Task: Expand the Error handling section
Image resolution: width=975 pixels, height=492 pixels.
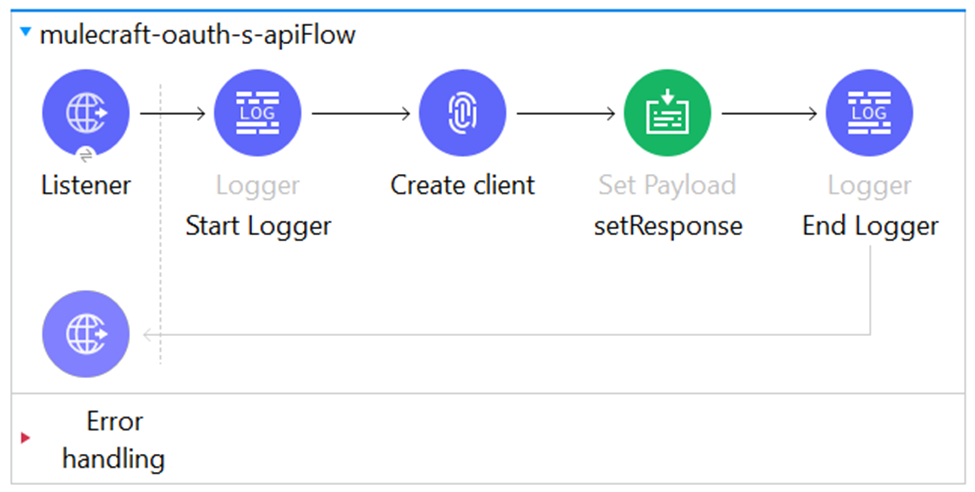Action: point(26,438)
